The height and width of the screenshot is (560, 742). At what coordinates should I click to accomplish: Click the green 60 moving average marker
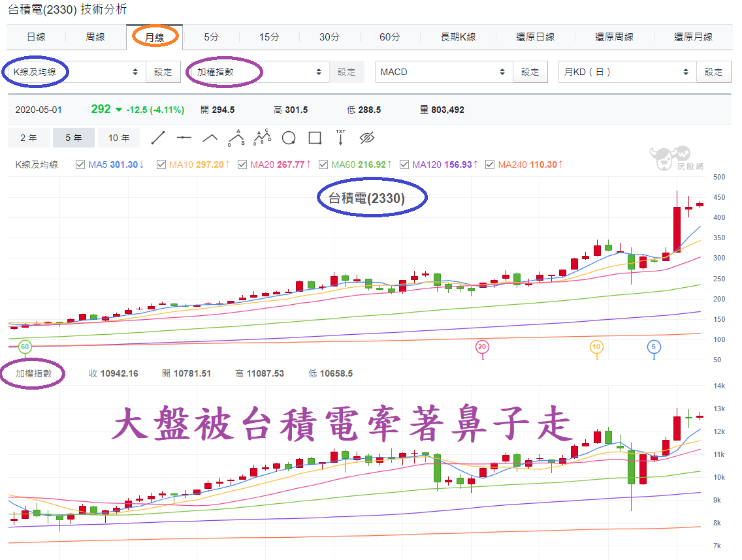click(x=25, y=347)
